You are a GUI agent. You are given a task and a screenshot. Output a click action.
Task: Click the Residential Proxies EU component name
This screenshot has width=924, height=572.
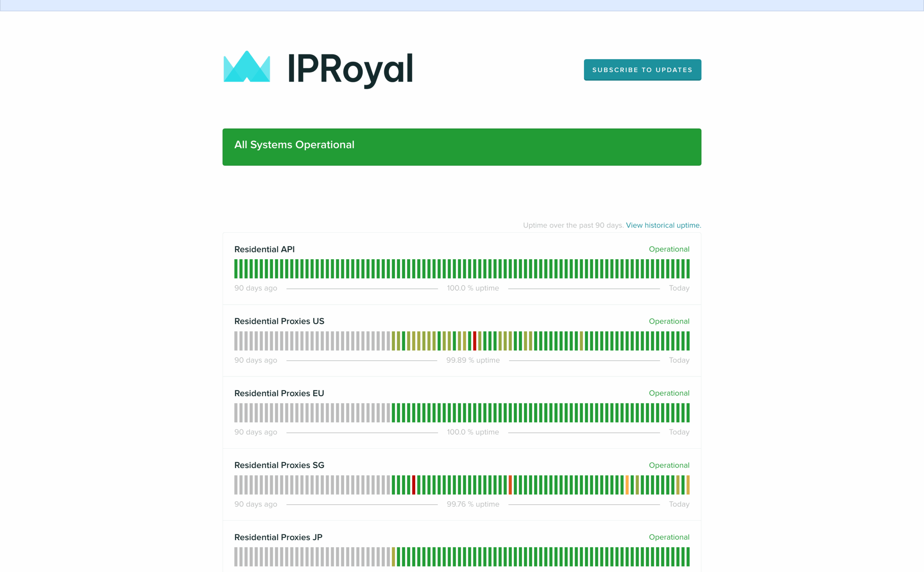click(x=279, y=394)
